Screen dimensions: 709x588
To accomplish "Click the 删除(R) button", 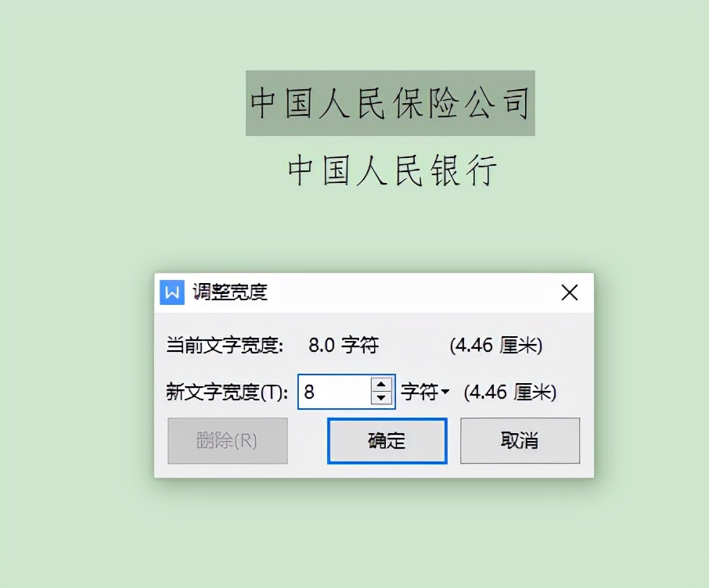I will (x=228, y=441).
